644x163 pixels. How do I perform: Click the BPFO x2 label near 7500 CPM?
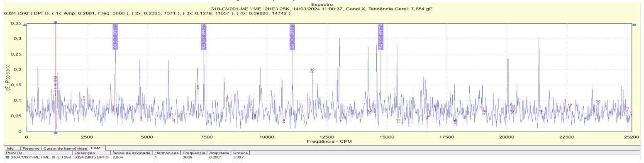click(204, 37)
